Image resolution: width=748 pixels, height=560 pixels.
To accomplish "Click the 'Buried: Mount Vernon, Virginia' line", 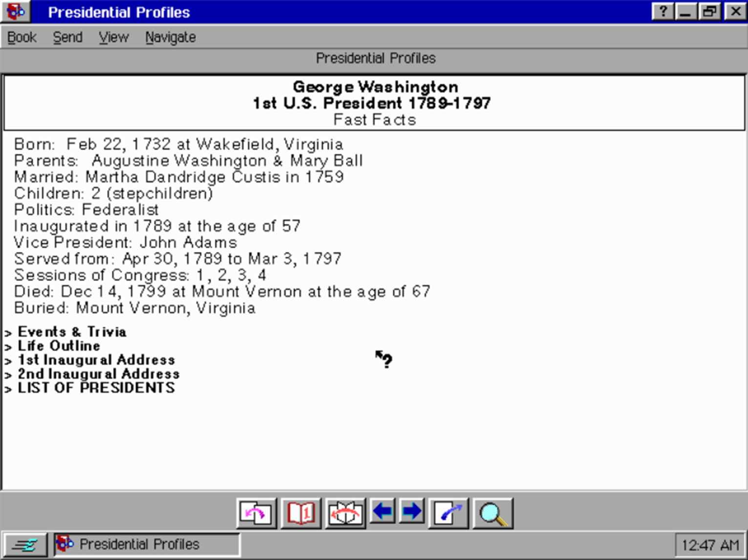I will pyautogui.click(x=135, y=308).
